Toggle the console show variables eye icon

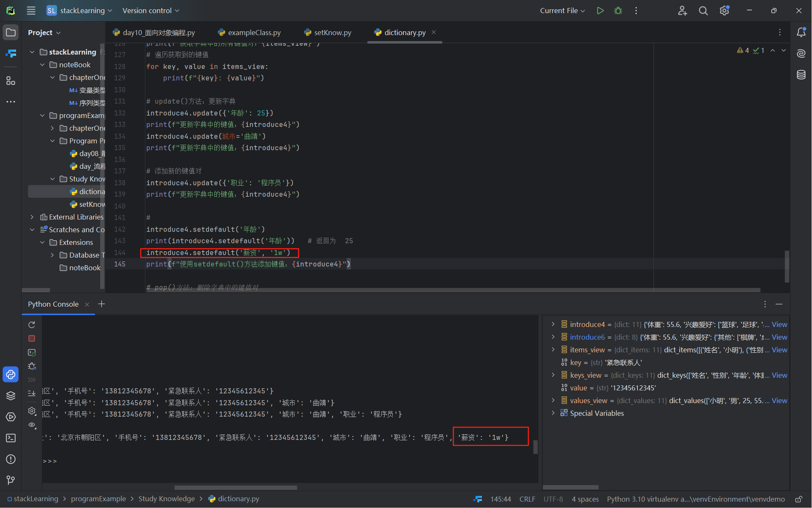(x=32, y=425)
